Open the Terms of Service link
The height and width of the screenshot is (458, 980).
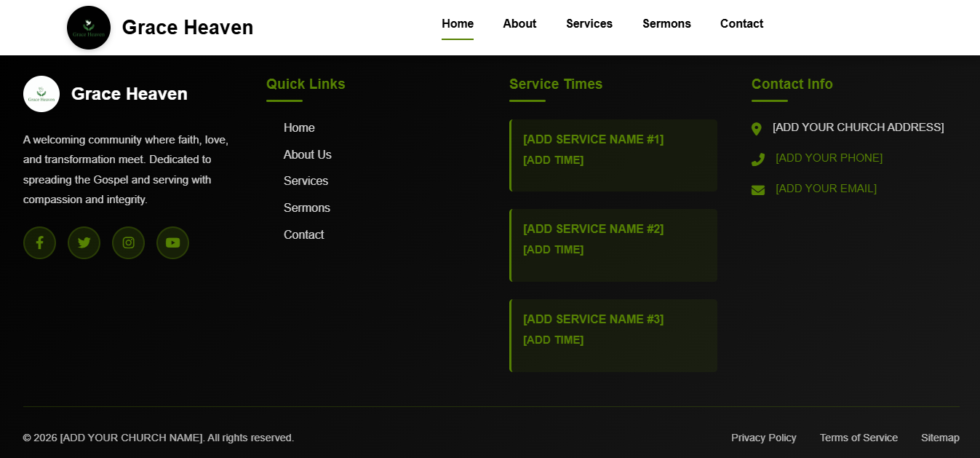pos(859,438)
